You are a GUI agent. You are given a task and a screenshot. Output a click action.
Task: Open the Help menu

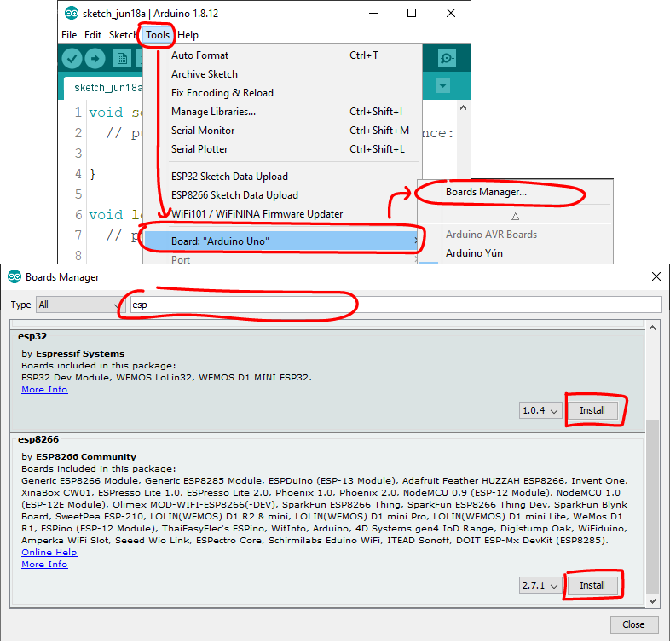click(x=188, y=35)
